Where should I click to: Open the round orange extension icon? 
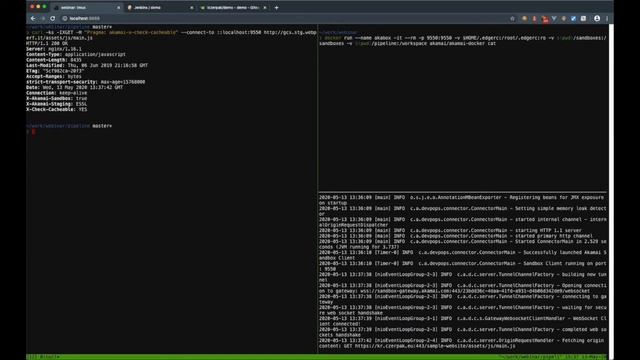524,18
